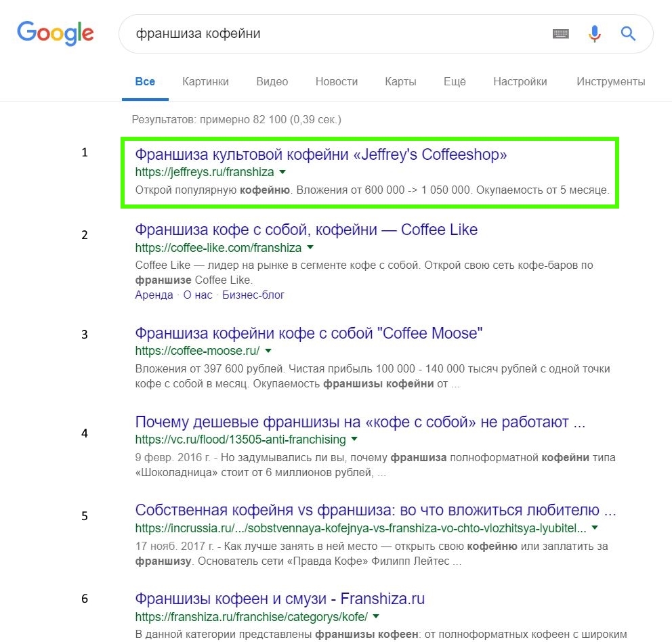Click the 'https://jeffreys.ru/franshiza' URL text
672x642 pixels.
pyautogui.click(x=205, y=172)
